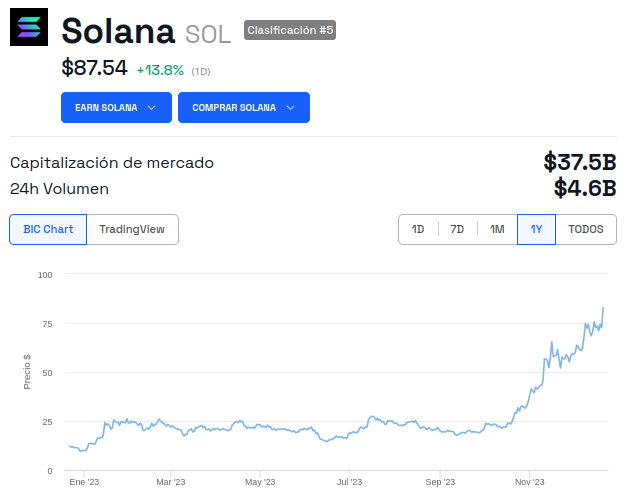Select the 1D time range
This screenshot has width=627, height=504.
tap(418, 229)
